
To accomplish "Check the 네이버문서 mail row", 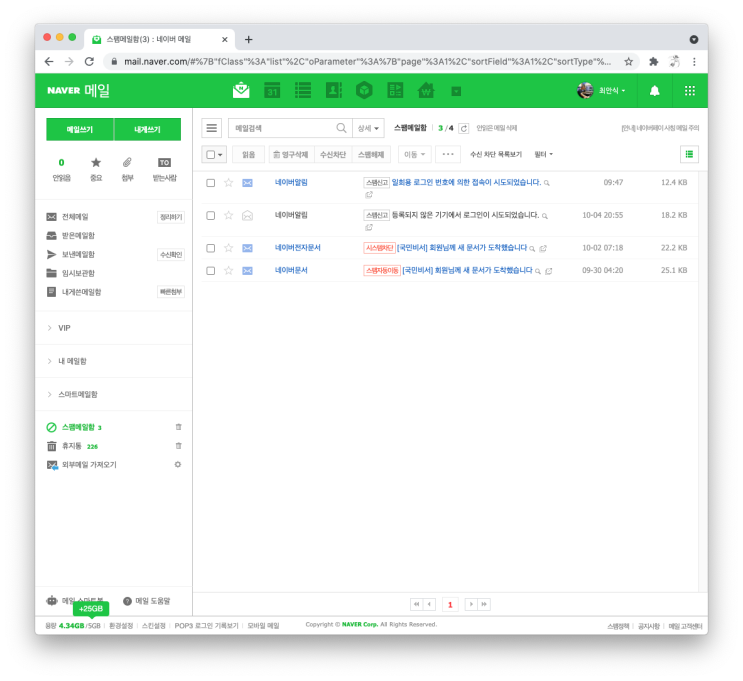I will click(211, 271).
